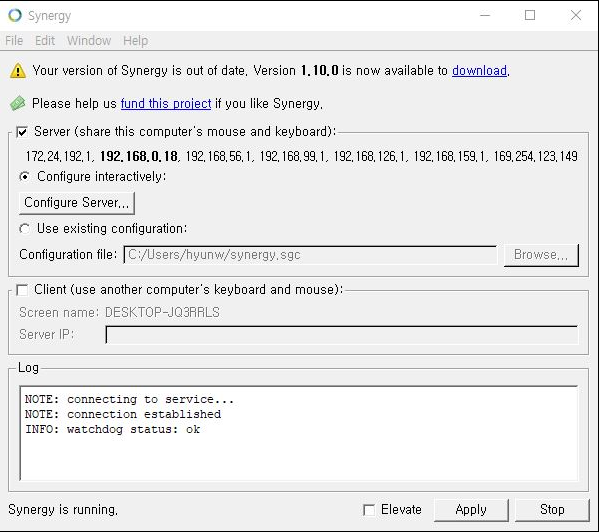The image size is (599, 532).
Task: Click the screen name DESKTOP-JQ3RRLS
Action: (x=162, y=312)
